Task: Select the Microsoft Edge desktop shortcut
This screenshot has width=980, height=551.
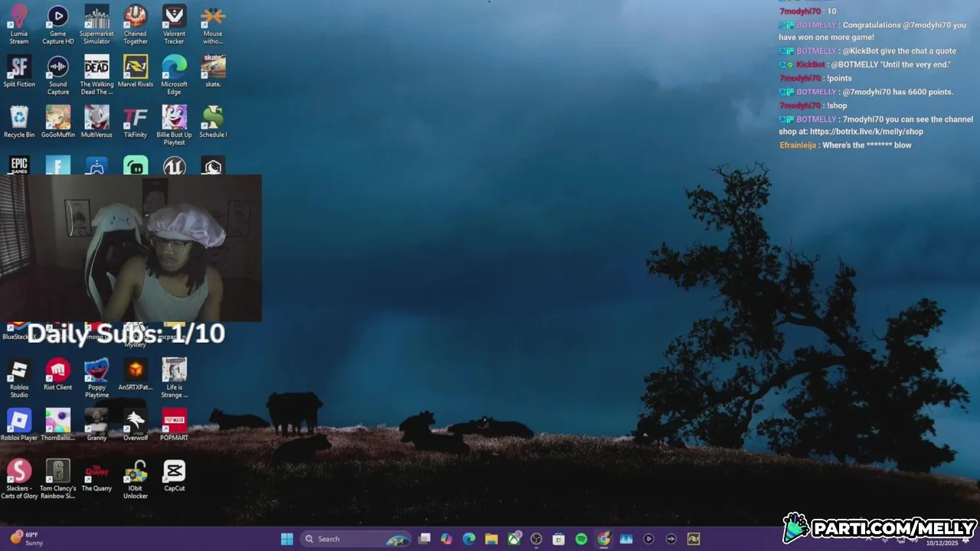Action: pos(174,75)
